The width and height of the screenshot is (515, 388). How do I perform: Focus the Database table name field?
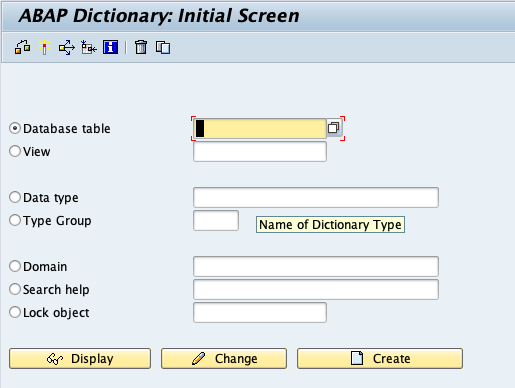pos(260,128)
